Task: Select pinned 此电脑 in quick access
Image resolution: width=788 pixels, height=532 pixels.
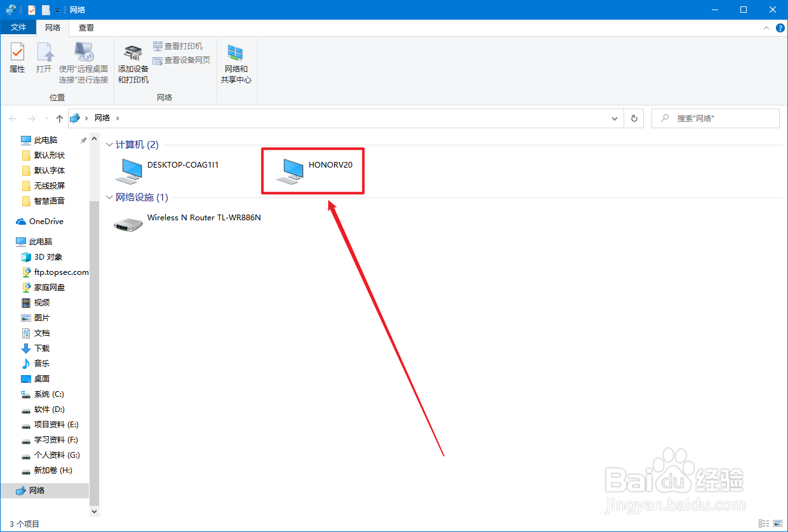Action: point(46,140)
